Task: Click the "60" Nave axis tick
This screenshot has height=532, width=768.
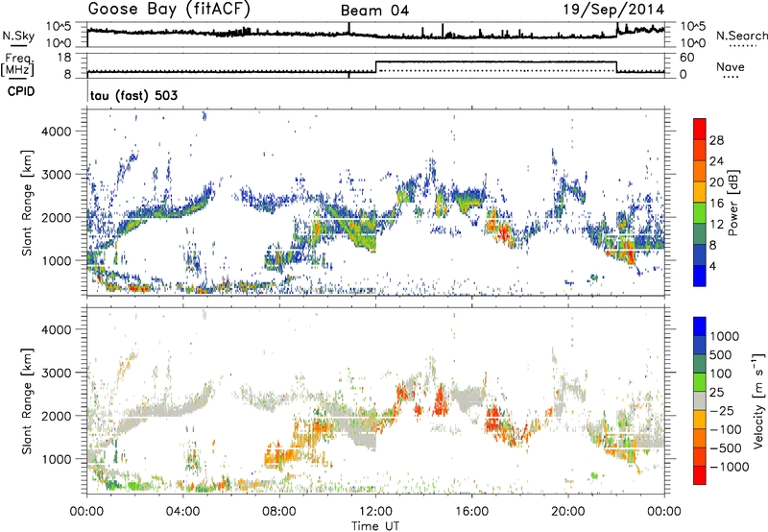Action: (687, 58)
